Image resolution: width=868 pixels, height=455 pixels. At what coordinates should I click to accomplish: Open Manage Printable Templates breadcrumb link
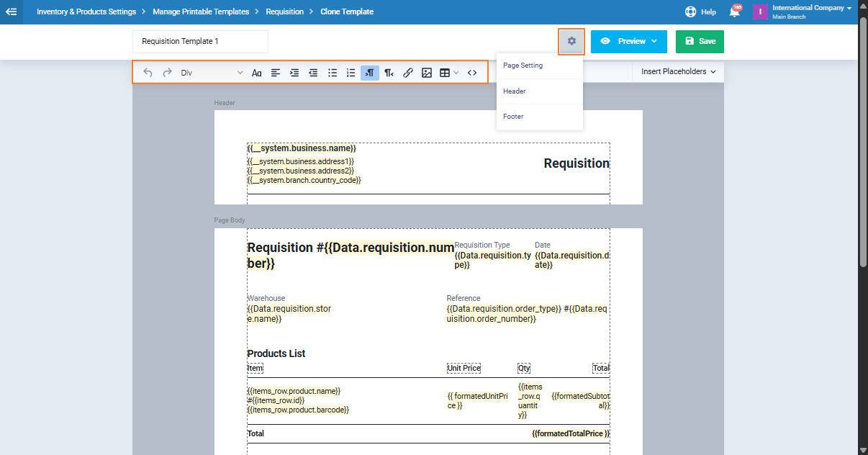(201, 12)
